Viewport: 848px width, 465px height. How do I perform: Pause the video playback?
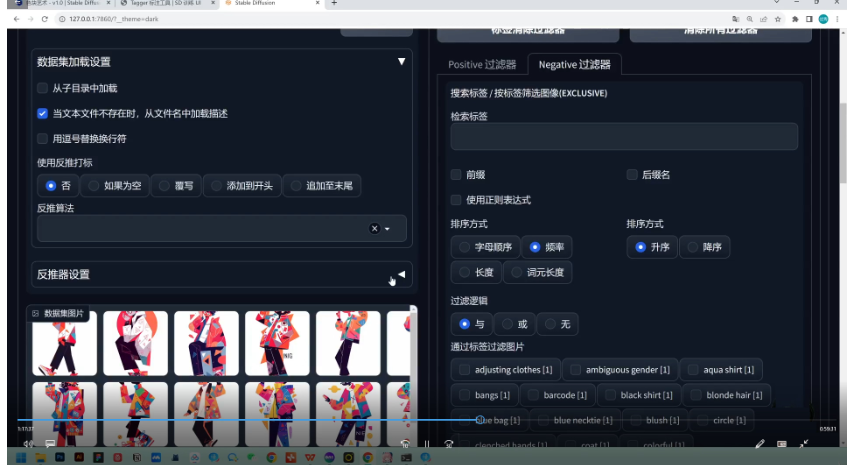point(427,444)
